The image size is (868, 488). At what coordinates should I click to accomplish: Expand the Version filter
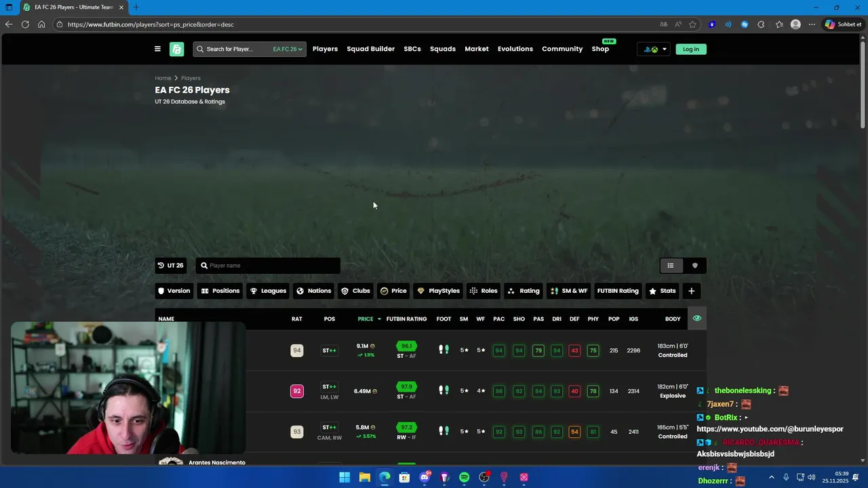pyautogui.click(x=174, y=291)
